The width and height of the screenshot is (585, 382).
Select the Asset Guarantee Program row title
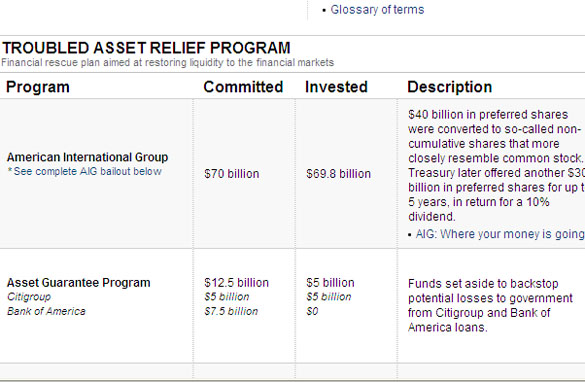coord(78,283)
